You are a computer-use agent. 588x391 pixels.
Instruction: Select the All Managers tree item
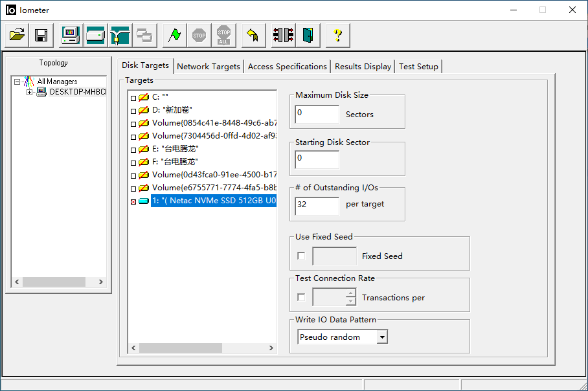[x=57, y=82]
